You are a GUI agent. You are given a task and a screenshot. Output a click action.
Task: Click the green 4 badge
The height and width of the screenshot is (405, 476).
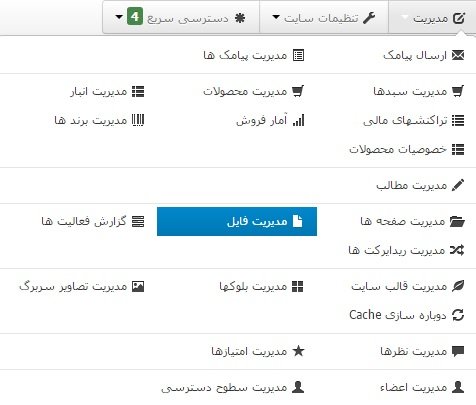(135, 16)
